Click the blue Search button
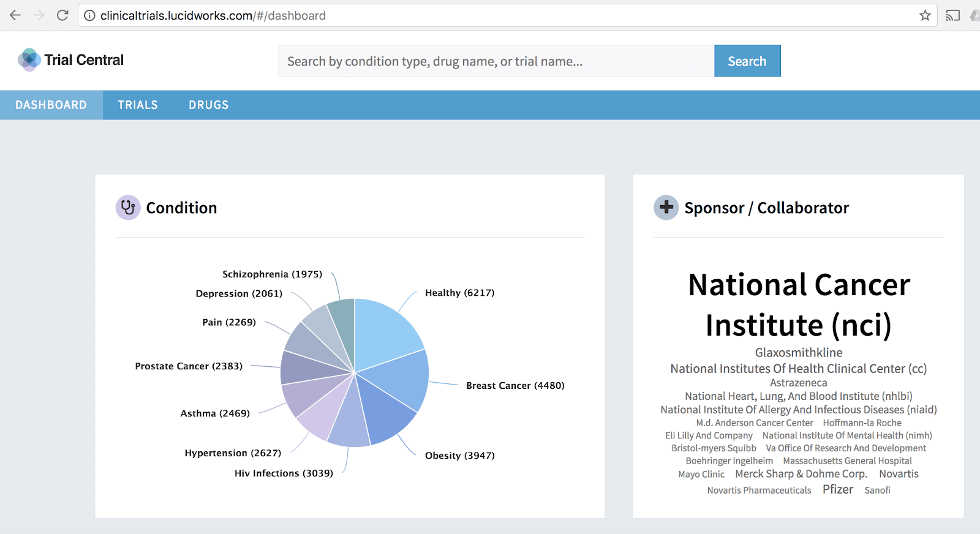Screen dimensions: 980x534 pos(747,61)
